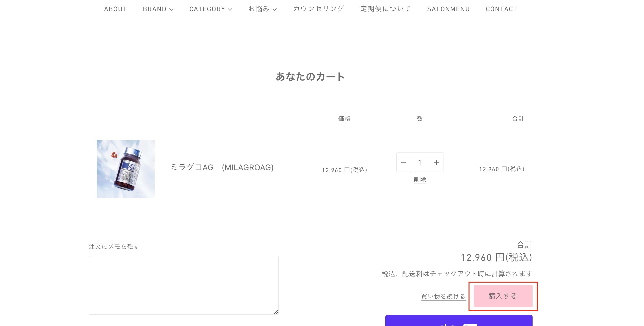The width and height of the screenshot is (644, 326).
Task: Go to the カウンセリング page
Action: tap(319, 9)
